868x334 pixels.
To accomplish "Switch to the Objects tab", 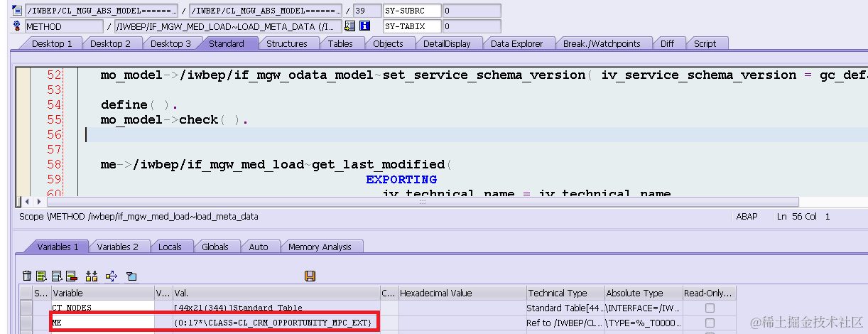I will pos(389,43).
